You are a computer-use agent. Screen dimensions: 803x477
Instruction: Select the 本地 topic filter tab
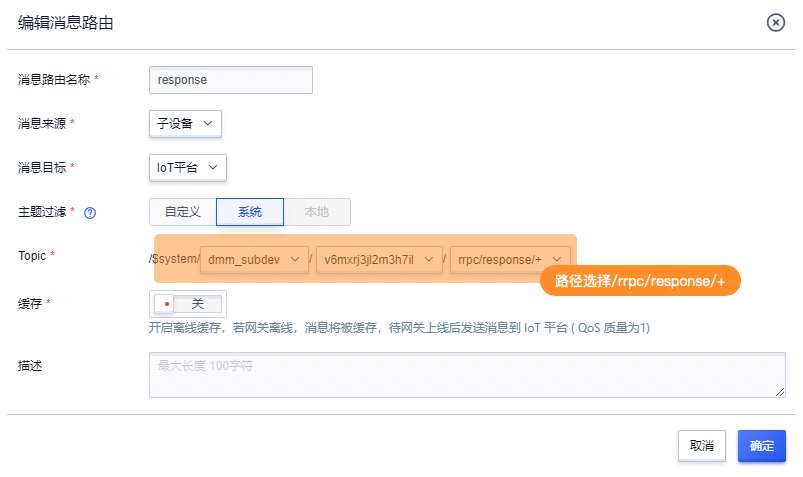pos(317,212)
